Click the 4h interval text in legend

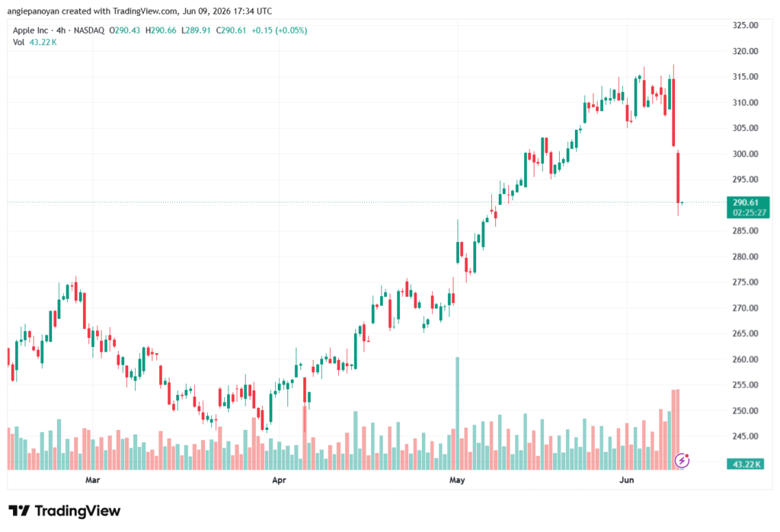point(61,30)
